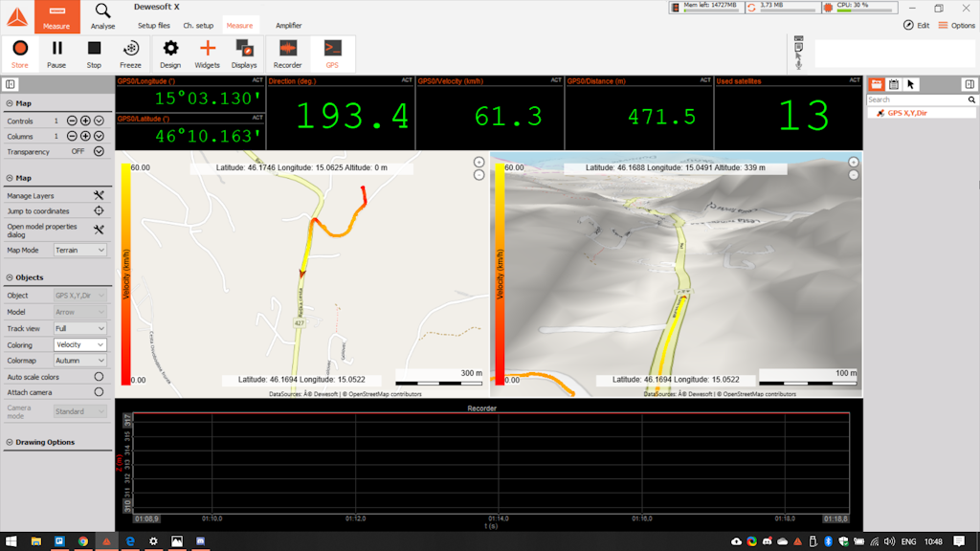This screenshot has height=551, width=980.
Task: Open Design mode
Action: click(170, 54)
